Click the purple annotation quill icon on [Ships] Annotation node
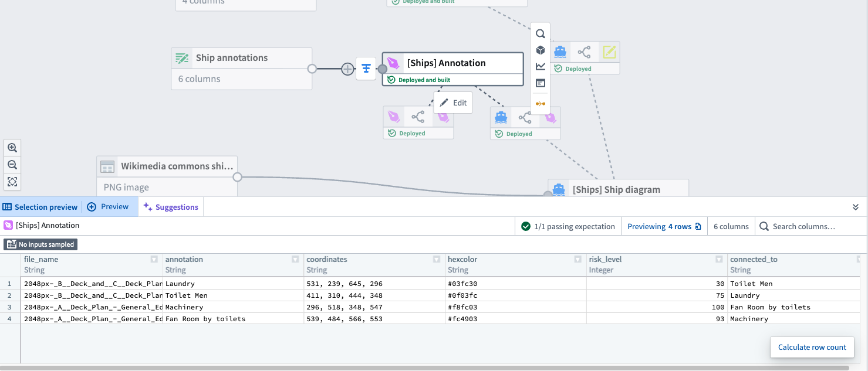Viewport: 868px width, 371px height. [x=393, y=63]
